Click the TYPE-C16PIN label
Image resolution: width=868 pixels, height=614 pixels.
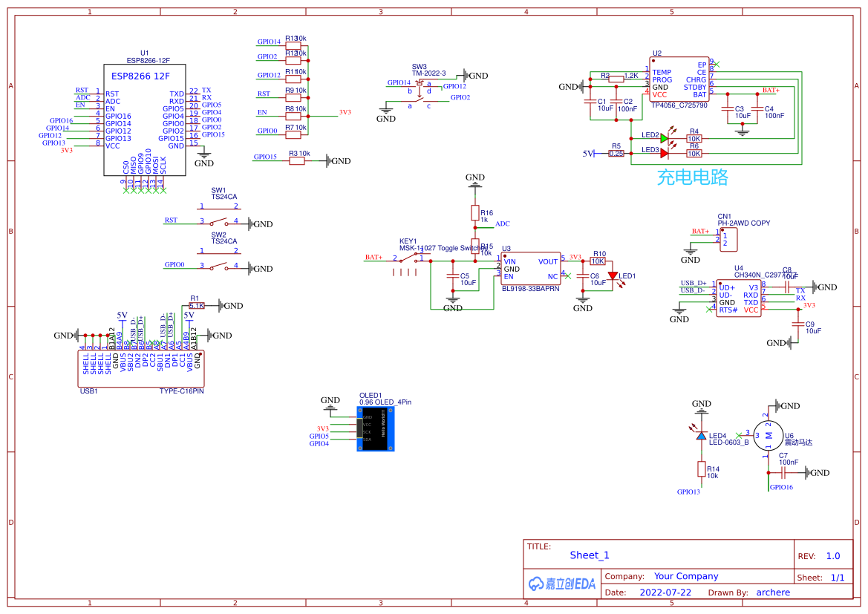pos(182,391)
